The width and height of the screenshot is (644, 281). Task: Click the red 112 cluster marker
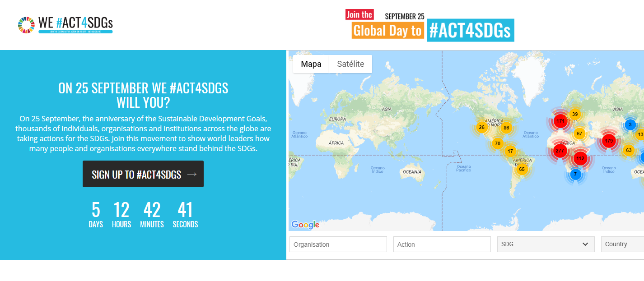tap(580, 158)
